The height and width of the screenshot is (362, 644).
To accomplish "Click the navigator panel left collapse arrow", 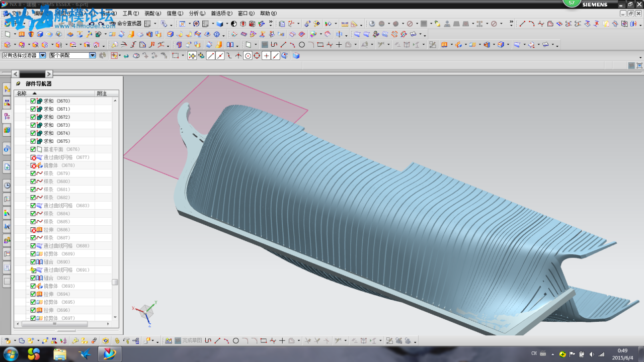I will click(16, 74).
